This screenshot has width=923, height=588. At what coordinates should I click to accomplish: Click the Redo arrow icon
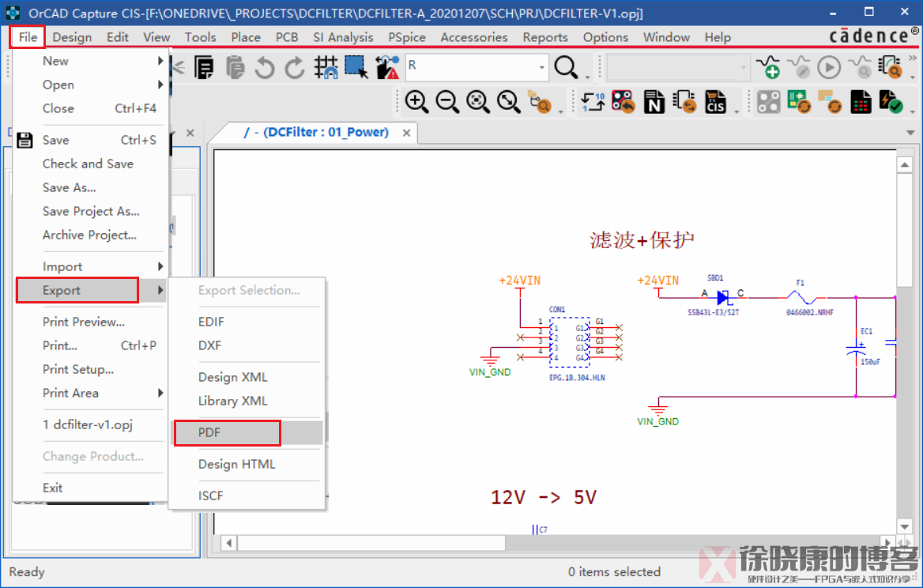[x=295, y=68]
